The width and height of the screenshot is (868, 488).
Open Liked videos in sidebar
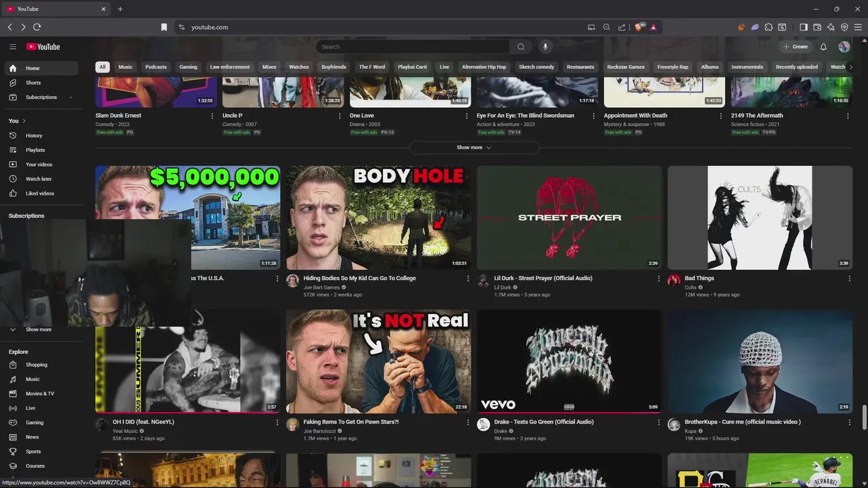(42, 193)
